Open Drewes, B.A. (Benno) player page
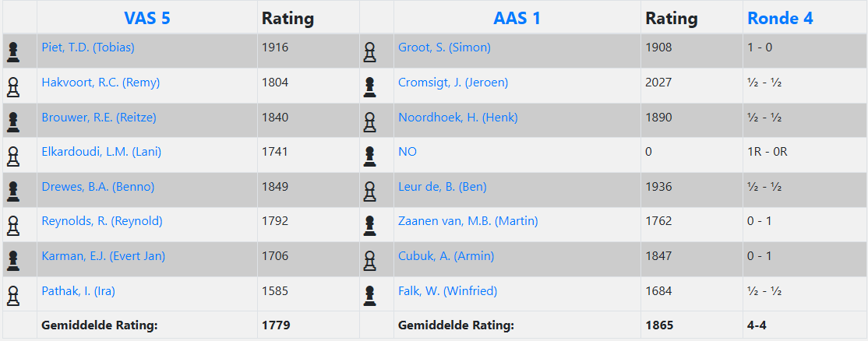 pos(98,187)
